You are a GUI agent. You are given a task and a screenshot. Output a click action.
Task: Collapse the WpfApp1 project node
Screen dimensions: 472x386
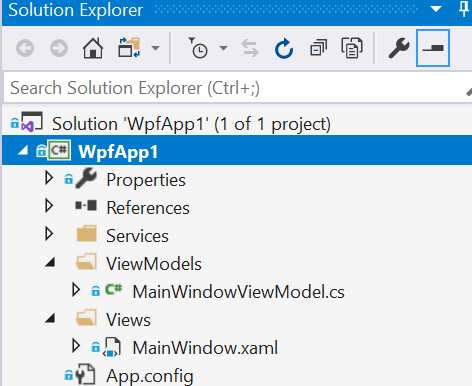[23, 151]
